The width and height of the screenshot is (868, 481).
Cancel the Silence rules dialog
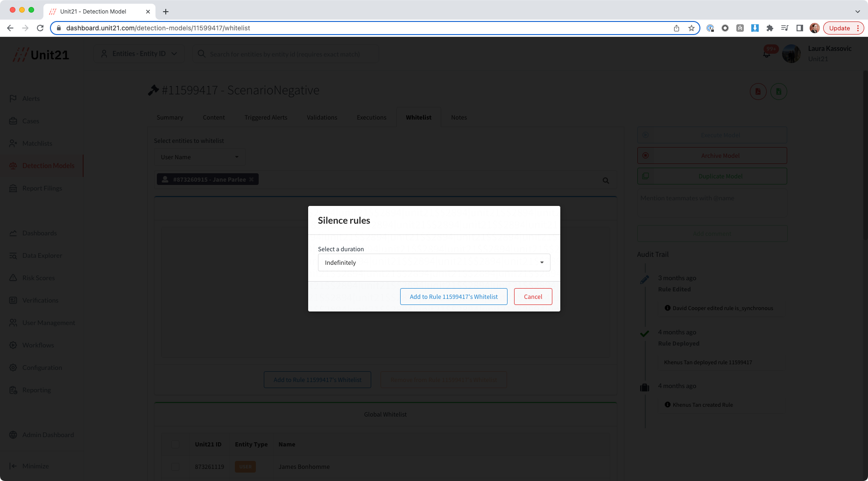[x=533, y=297]
